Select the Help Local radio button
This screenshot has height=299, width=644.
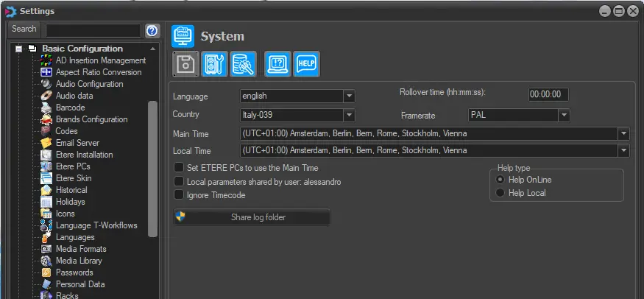[500, 193]
